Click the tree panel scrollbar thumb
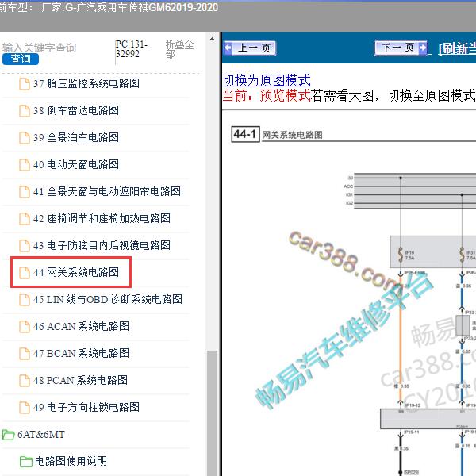 click(212, 413)
